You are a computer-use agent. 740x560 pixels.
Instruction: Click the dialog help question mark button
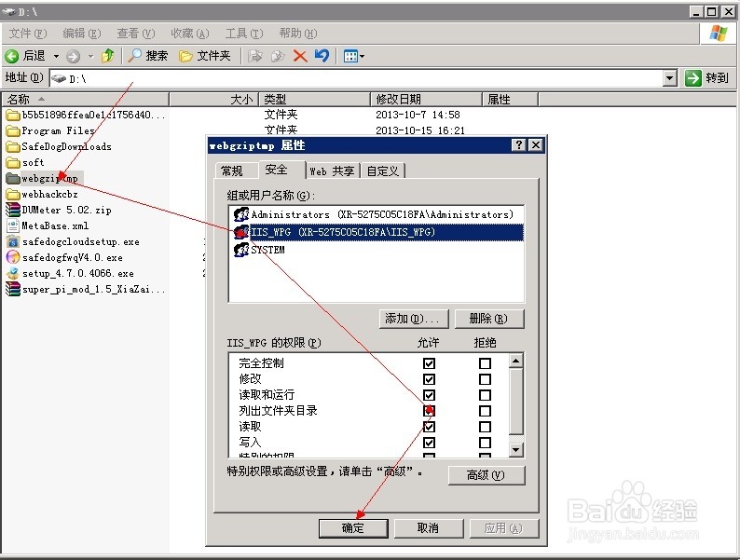pyautogui.click(x=519, y=144)
